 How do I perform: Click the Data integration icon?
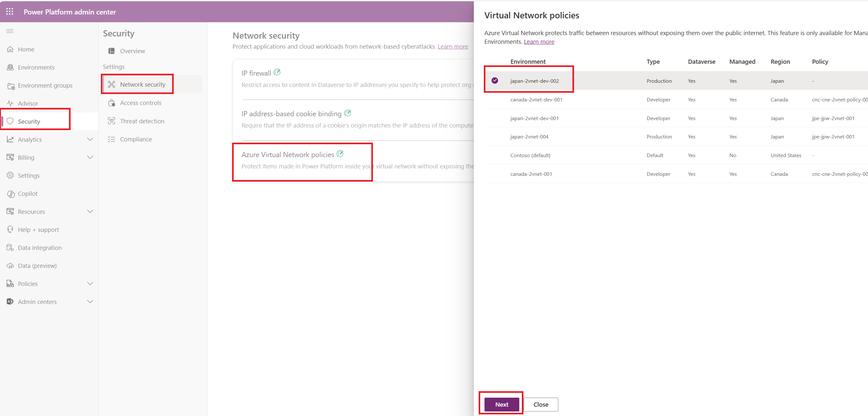tap(10, 248)
